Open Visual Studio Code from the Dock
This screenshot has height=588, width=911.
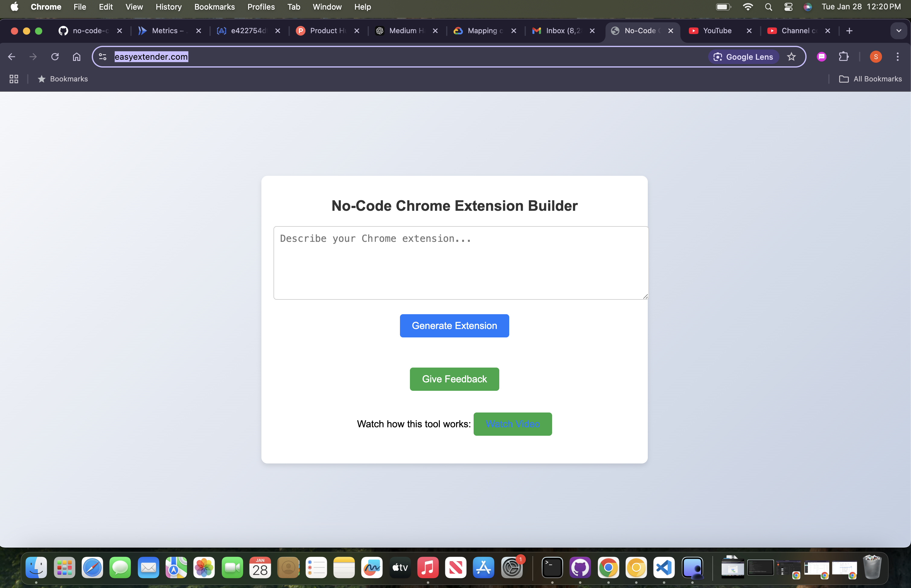664,568
